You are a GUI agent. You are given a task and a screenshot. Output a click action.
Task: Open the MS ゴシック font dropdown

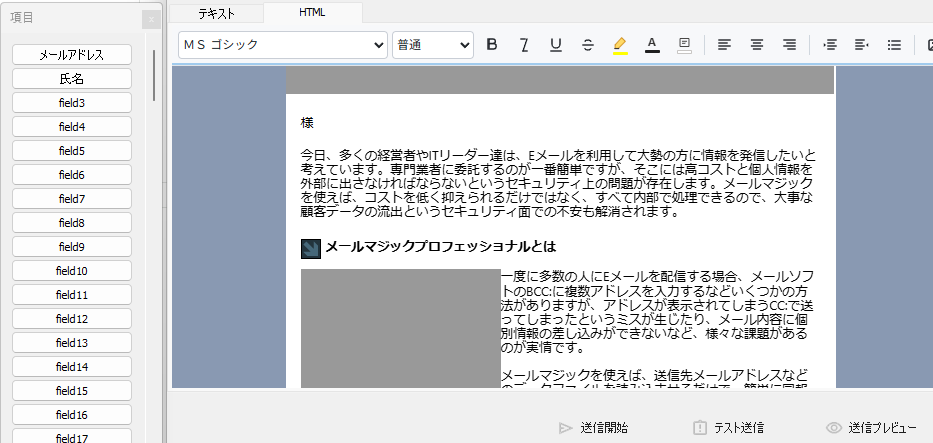pos(283,45)
